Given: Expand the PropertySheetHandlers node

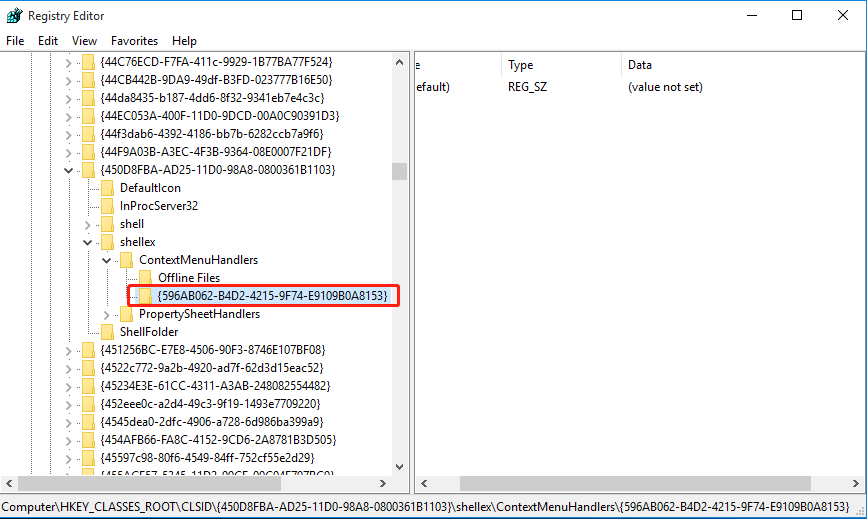Looking at the screenshot, I should point(107,314).
